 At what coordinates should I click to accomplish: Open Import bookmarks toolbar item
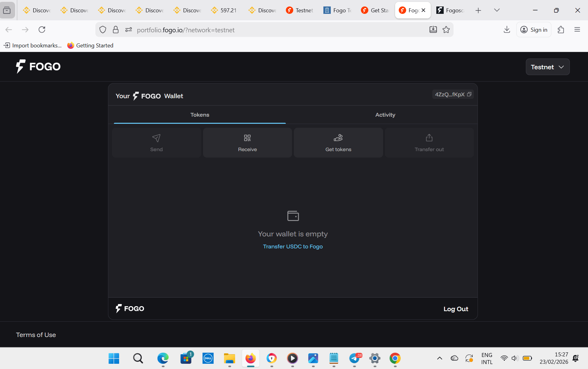[33, 46]
